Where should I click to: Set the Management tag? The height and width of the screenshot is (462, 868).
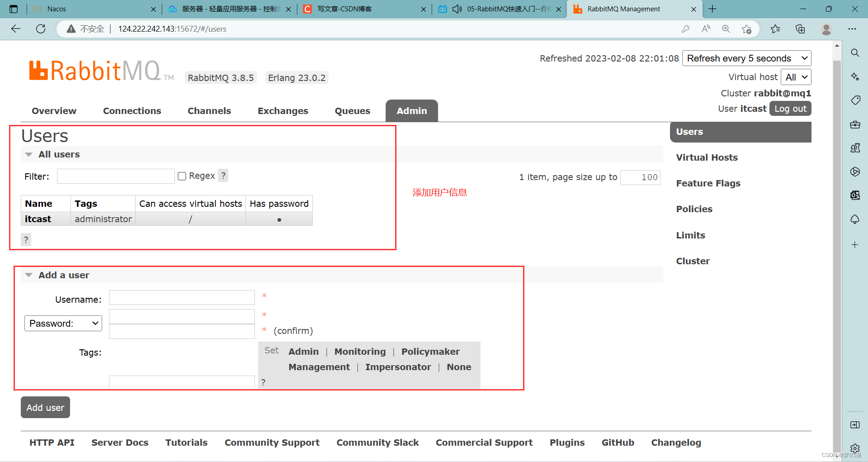(x=319, y=367)
